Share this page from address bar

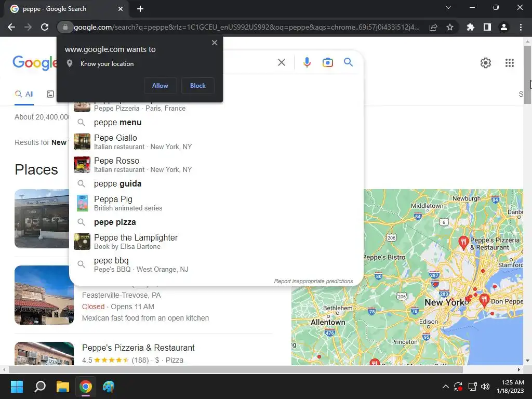click(x=433, y=27)
